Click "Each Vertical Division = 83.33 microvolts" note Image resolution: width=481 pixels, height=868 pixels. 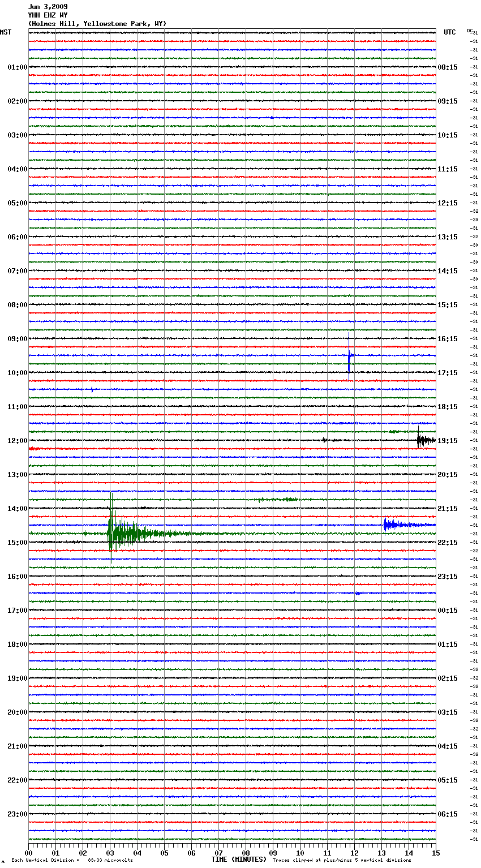[72, 860]
